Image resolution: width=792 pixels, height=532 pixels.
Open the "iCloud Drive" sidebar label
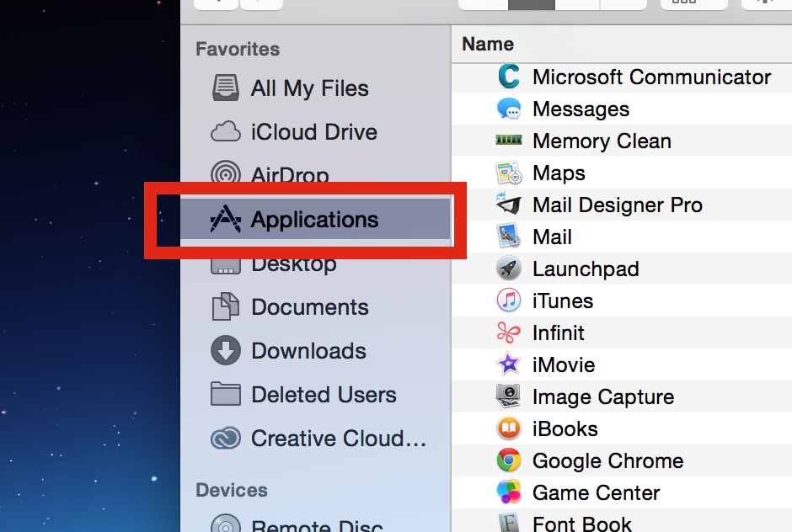click(314, 132)
